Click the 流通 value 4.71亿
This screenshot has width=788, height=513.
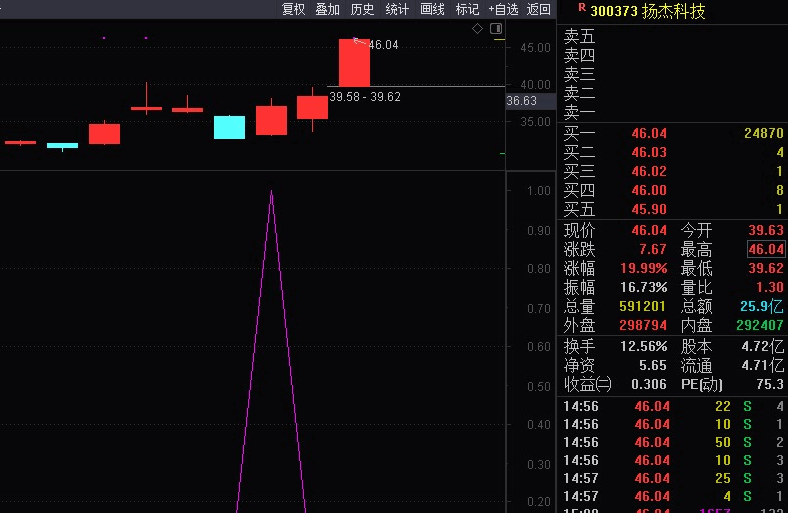click(x=762, y=365)
